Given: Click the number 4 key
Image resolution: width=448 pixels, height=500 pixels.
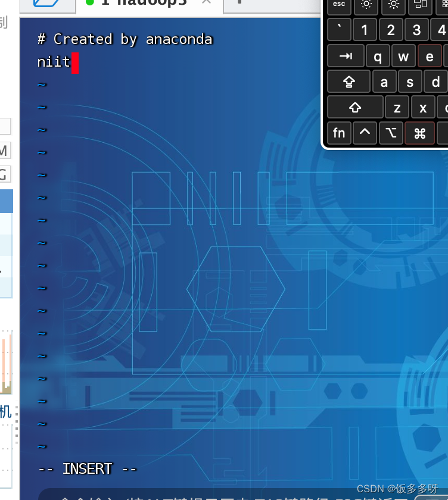Looking at the screenshot, I should click(x=441, y=30).
